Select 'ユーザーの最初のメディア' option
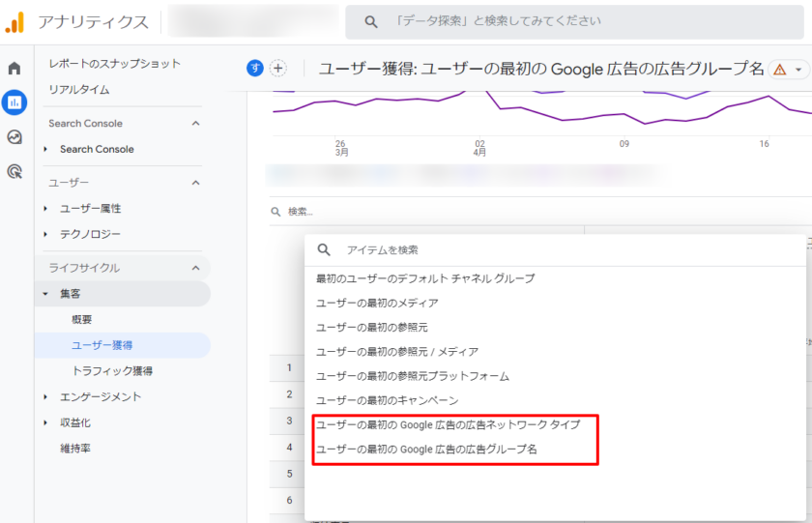This screenshot has width=812, height=523. pyautogui.click(x=377, y=303)
